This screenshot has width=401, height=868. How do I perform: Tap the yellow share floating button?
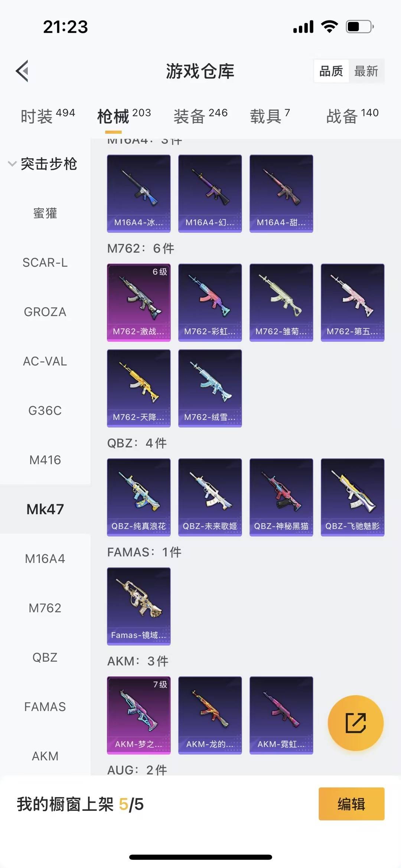355,723
